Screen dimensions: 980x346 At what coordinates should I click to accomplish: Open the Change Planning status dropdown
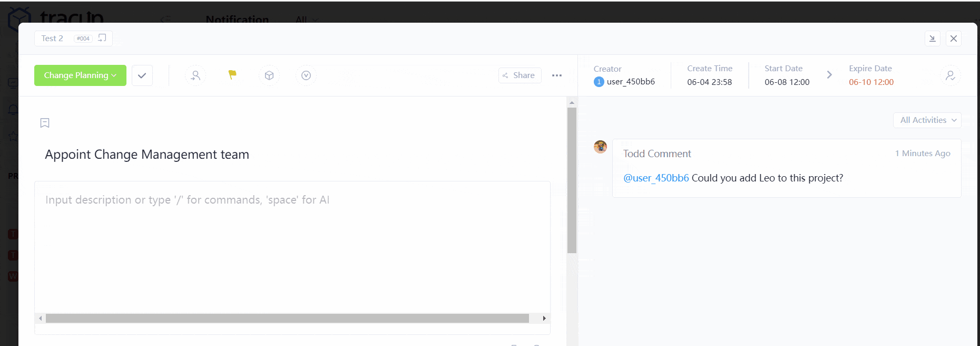(80, 75)
